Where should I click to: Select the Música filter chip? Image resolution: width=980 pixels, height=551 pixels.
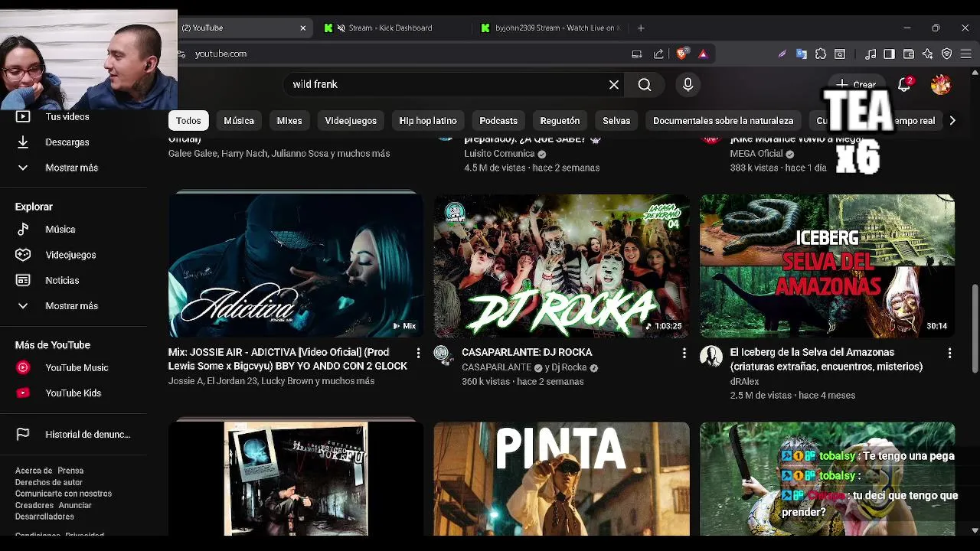[x=239, y=121]
